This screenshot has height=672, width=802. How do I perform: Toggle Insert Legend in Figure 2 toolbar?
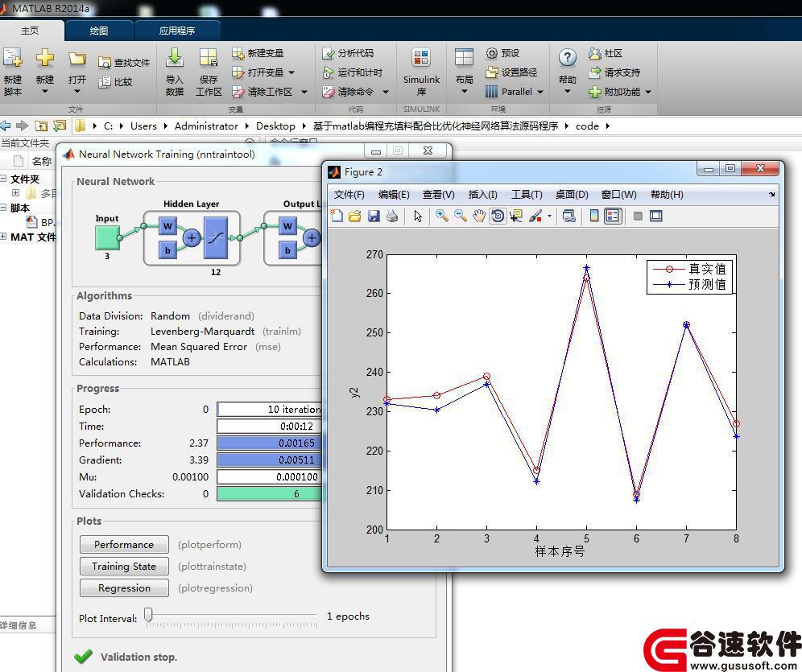coord(612,216)
